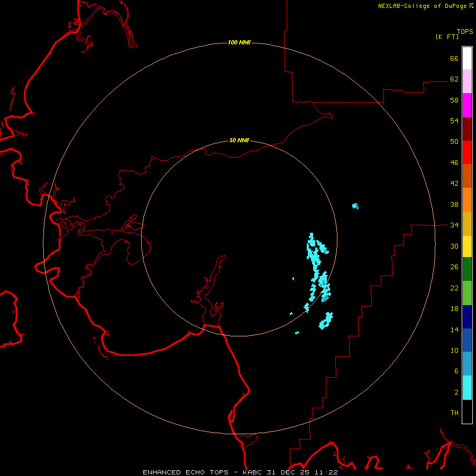Click the TOPS legend title

(x=465, y=31)
